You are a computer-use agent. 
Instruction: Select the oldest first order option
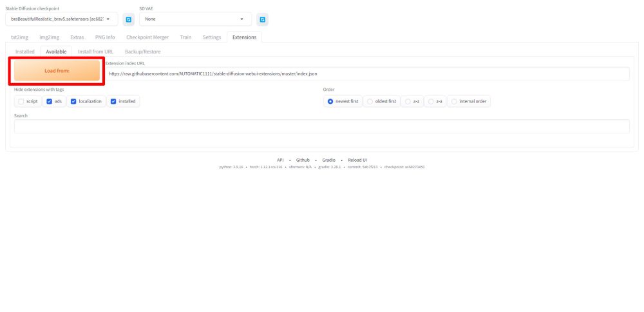(370, 101)
